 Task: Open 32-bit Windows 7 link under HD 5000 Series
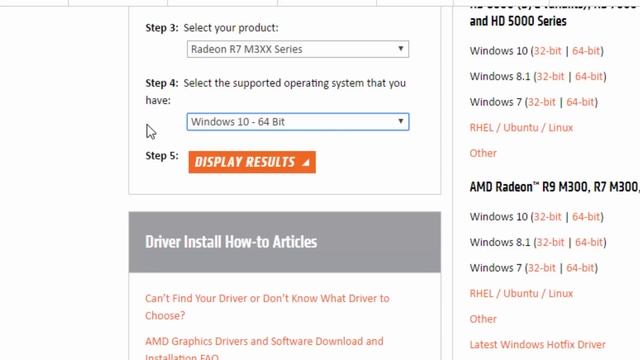coord(542,102)
